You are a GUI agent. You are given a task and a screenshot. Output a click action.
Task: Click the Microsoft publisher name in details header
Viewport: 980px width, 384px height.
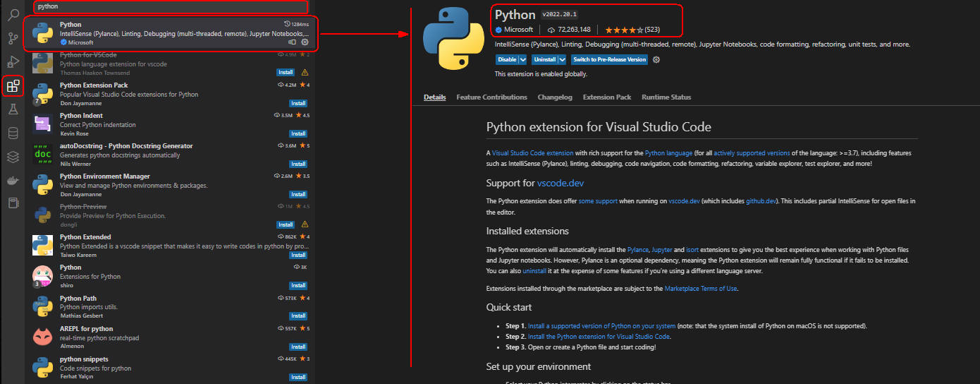[x=518, y=30]
